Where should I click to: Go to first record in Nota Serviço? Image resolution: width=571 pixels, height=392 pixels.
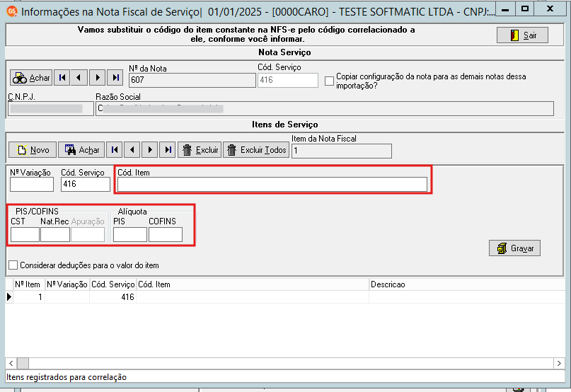(62, 78)
